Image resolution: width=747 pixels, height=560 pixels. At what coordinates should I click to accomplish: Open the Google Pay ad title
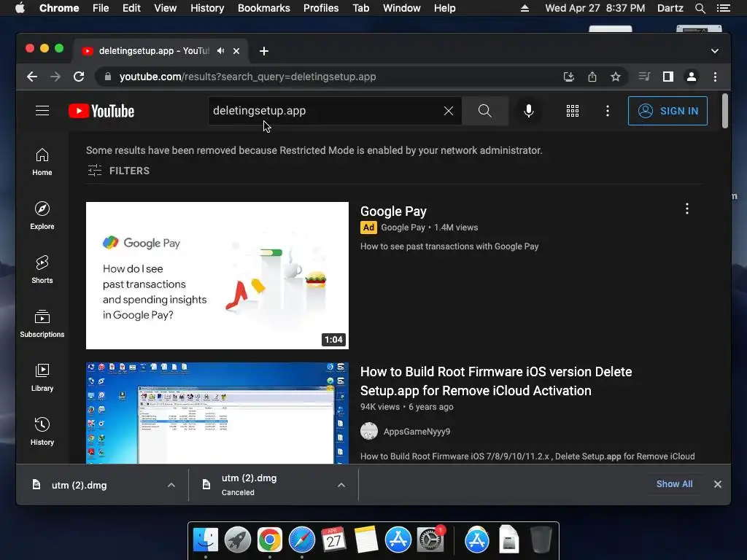click(393, 211)
